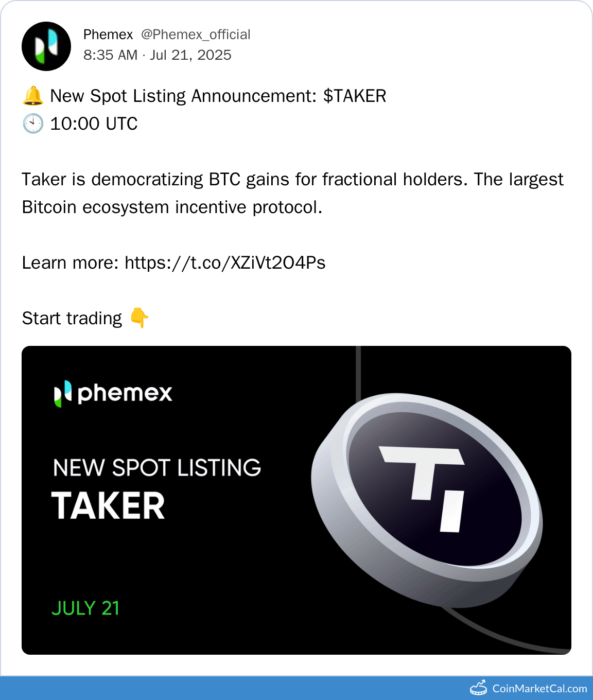This screenshot has height=700, width=593.
Task: Click the Phemex logo in the banner
Action: pyautogui.click(x=113, y=393)
